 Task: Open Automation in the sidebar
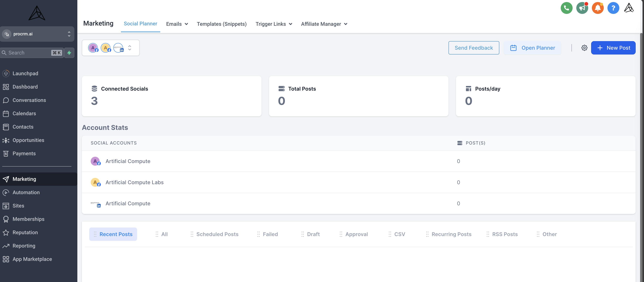[x=26, y=192]
